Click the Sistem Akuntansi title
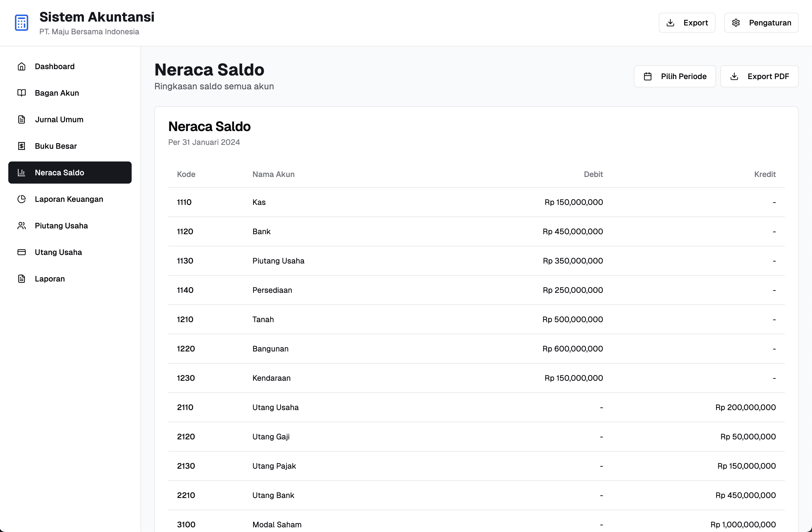The height and width of the screenshot is (532, 812). point(97,17)
